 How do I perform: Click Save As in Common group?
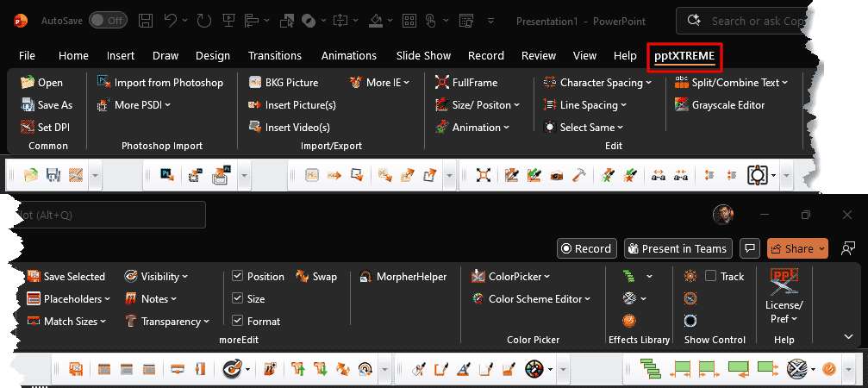pyautogui.click(x=47, y=104)
